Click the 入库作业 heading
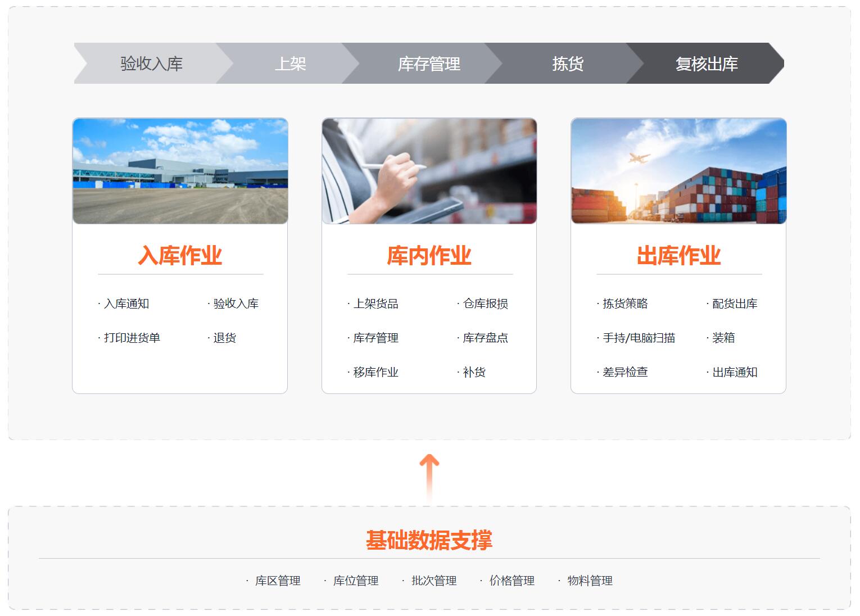 180,256
